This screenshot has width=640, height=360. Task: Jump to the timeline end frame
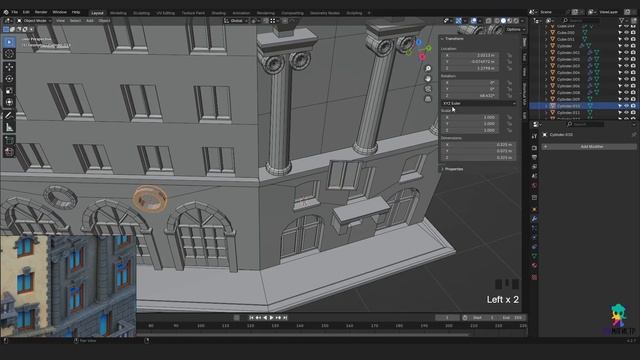285,318
